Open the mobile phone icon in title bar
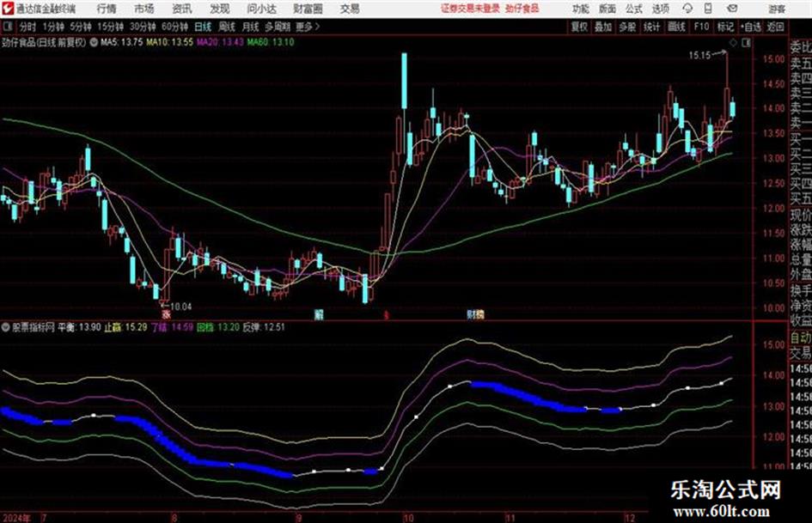 tap(708, 9)
